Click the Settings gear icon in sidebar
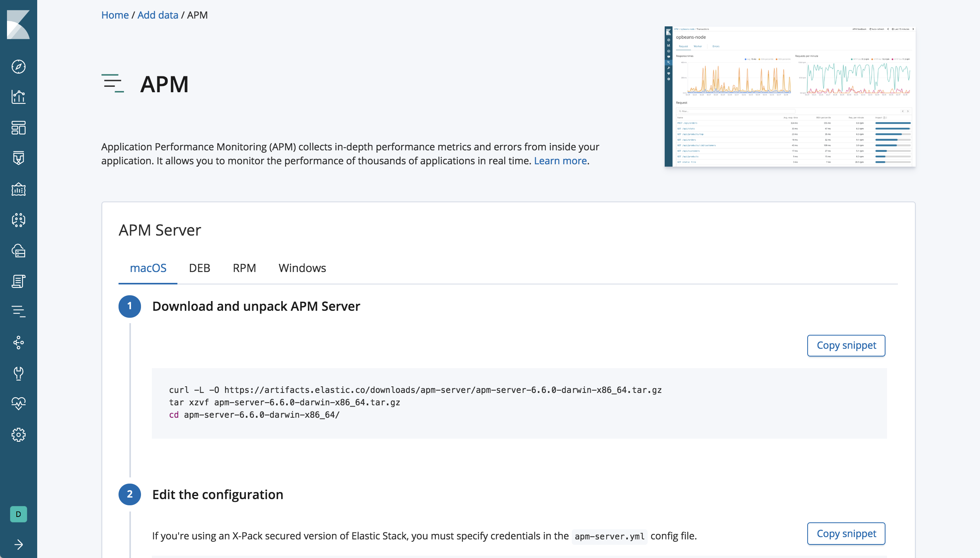Image resolution: width=980 pixels, height=558 pixels. pyautogui.click(x=18, y=434)
